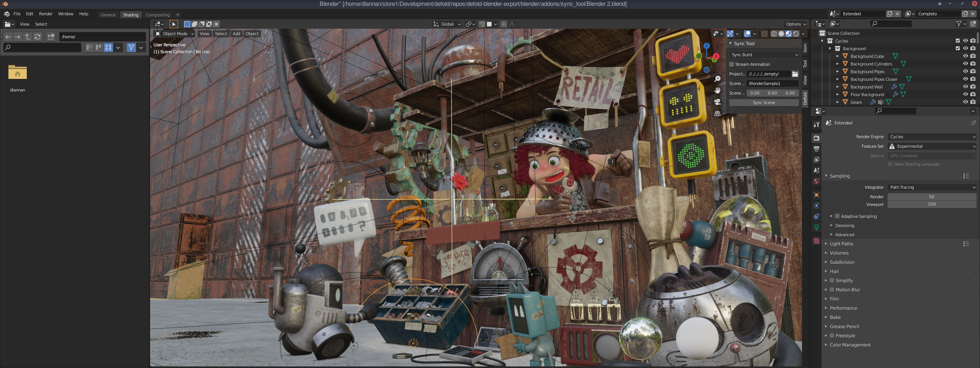Go to parent directory in file browser
This screenshot has width=980, height=368.
pos(28,37)
